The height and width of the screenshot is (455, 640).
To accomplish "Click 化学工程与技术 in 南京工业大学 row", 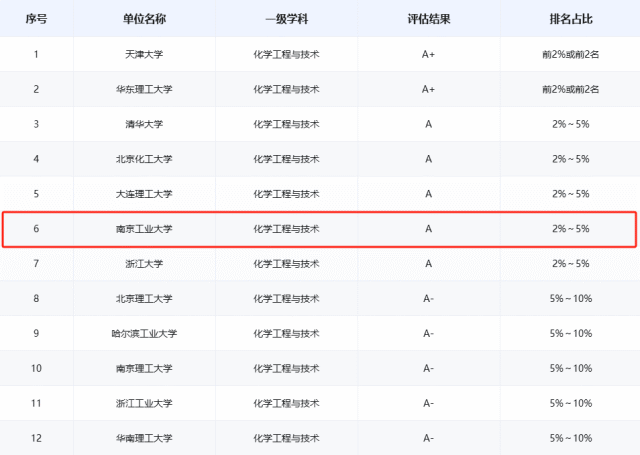I will click(286, 229).
